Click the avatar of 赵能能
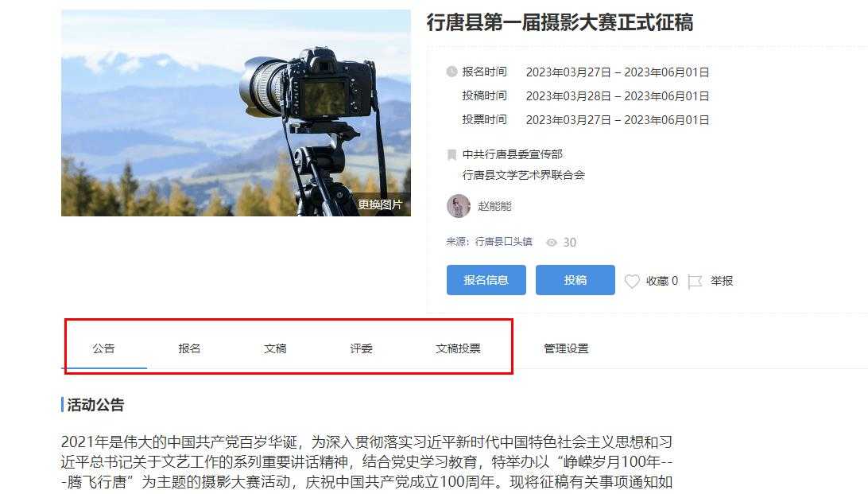This screenshot has height=494, width=868. click(459, 206)
